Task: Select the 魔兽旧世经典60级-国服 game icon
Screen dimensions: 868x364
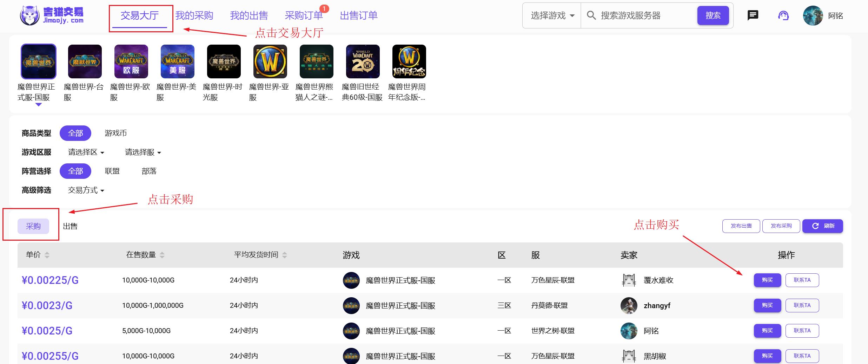Action: 363,61
